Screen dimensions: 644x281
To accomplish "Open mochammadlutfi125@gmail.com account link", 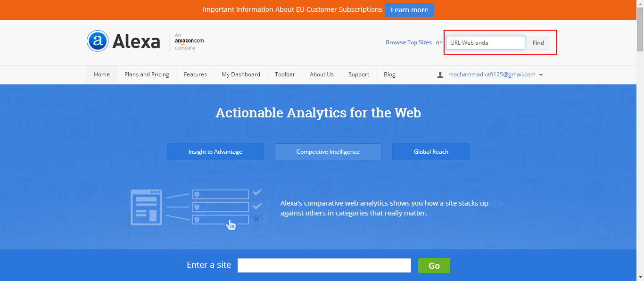I will [492, 74].
